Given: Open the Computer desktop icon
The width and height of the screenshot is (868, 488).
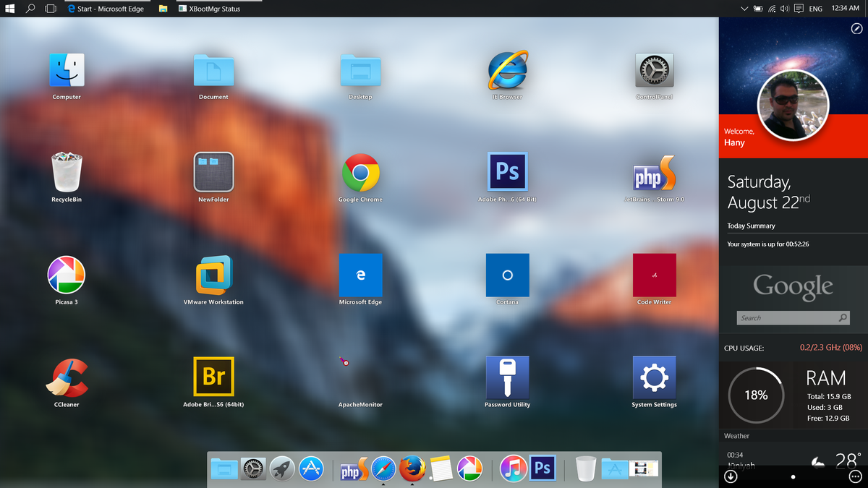Looking at the screenshot, I should point(67,71).
